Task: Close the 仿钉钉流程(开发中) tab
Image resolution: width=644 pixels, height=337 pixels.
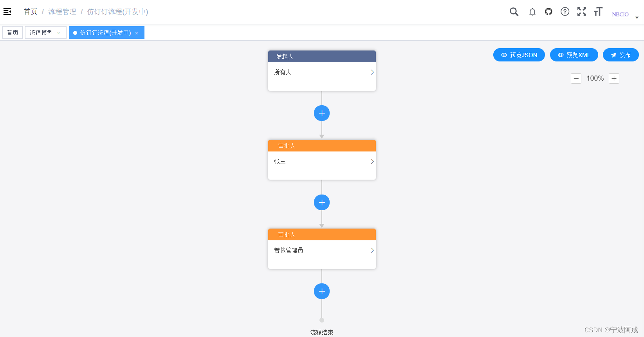Action: 136,32
